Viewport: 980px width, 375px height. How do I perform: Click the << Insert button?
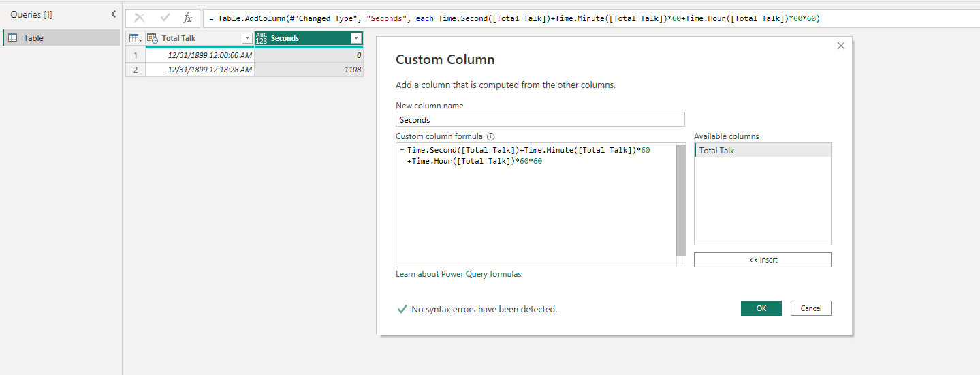pos(763,260)
